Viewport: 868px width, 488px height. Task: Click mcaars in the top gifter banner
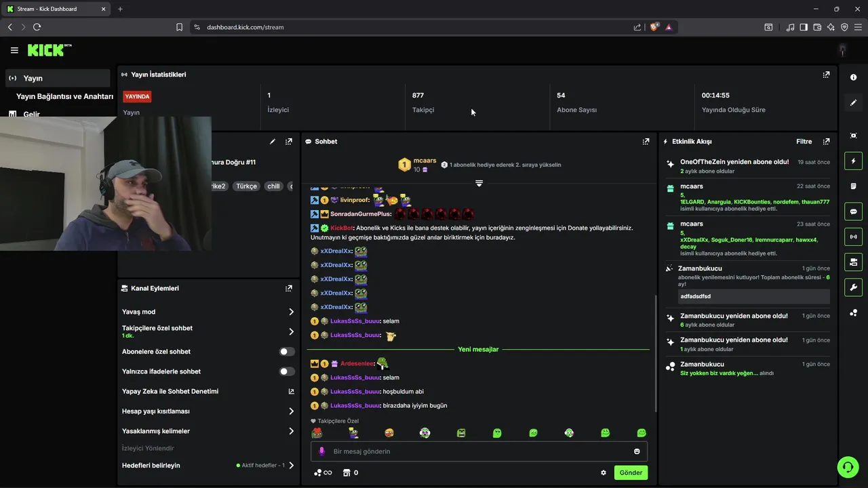click(425, 161)
